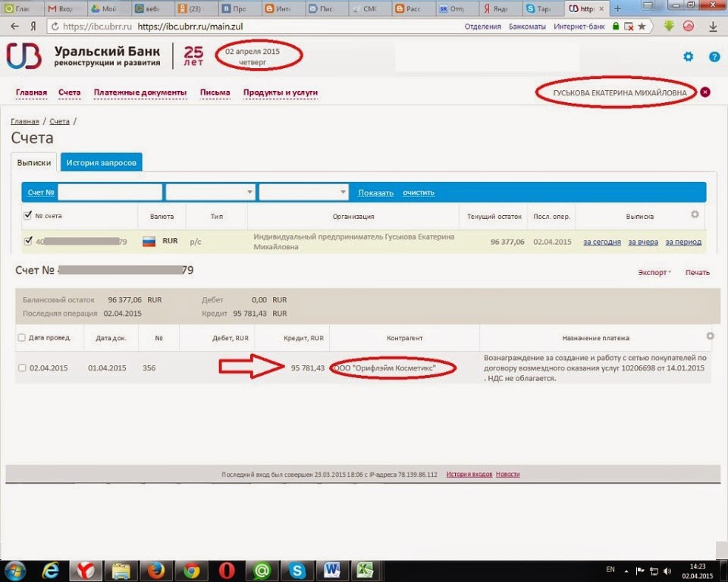Open the Mail.ru agent on the taskbar
Screen dimensions: 728x582
262,571
